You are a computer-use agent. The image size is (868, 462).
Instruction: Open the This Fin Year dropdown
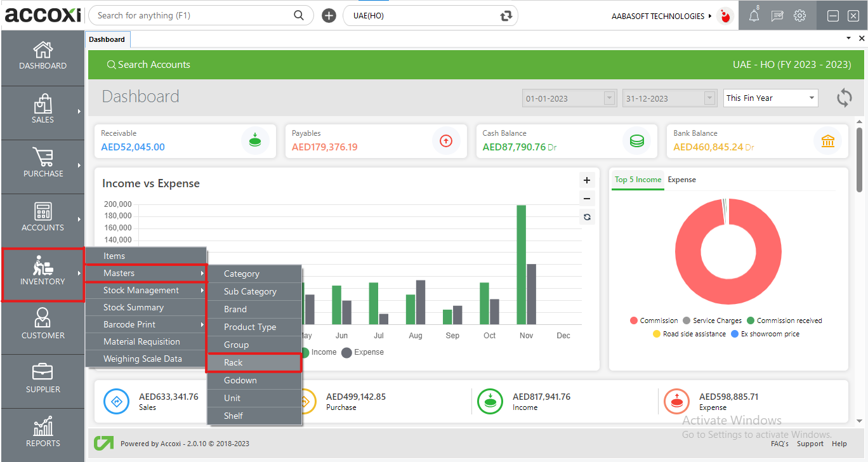point(770,98)
